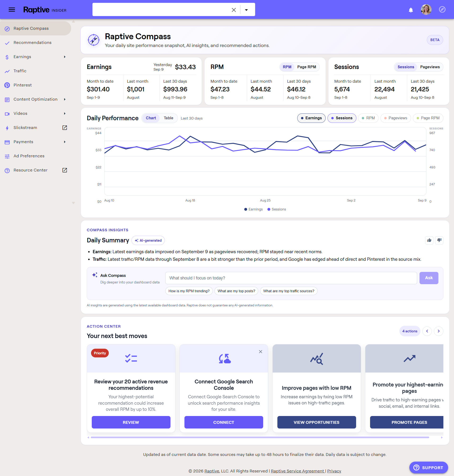This screenshot has height=476, width=454.
Task: Expand the Videos submenu arrow
Action: [65, 114]
